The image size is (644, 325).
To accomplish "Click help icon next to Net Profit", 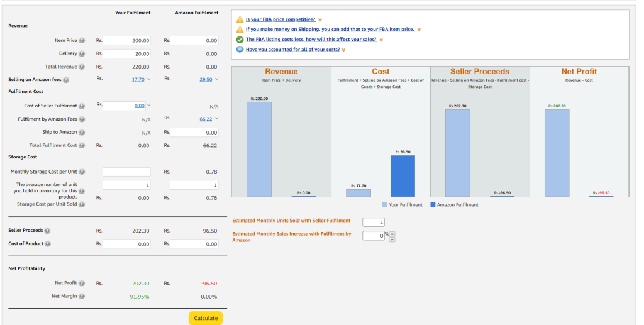I will pyautogui.click(x=82, y=284).
